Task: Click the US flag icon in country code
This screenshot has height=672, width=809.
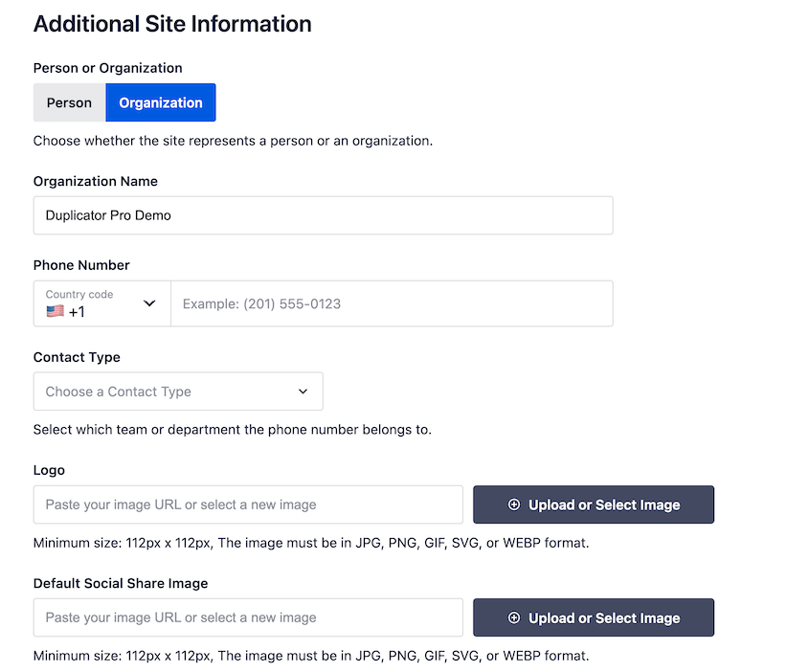Action: pyautogui.click(x=55, y=311)
